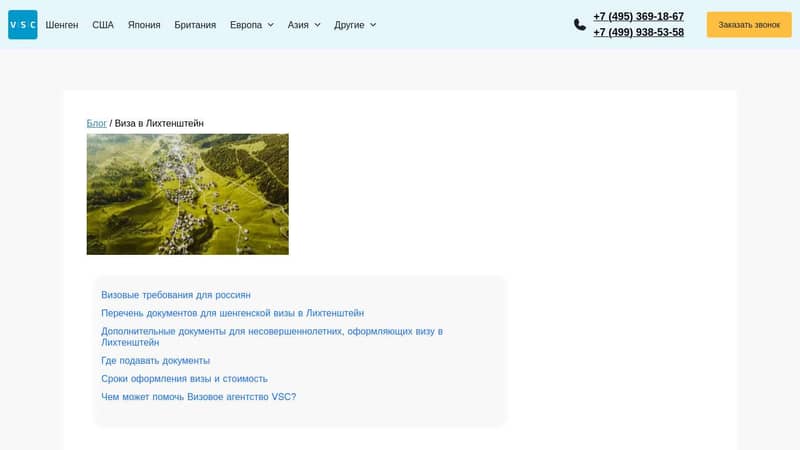The image size is (800, 450).
Task: Open the США menu item
Action: coord(103,25)
